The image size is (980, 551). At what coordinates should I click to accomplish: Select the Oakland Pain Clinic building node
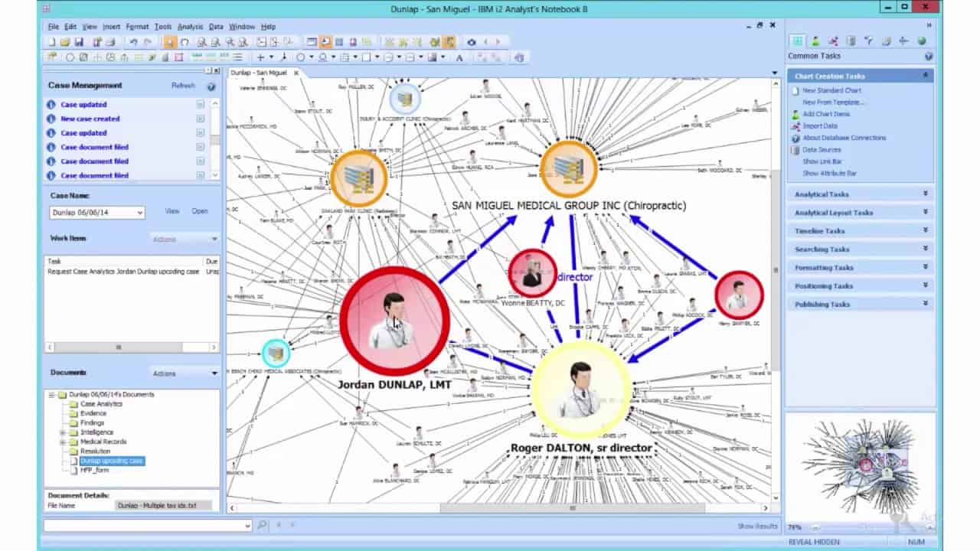(358, 178)
